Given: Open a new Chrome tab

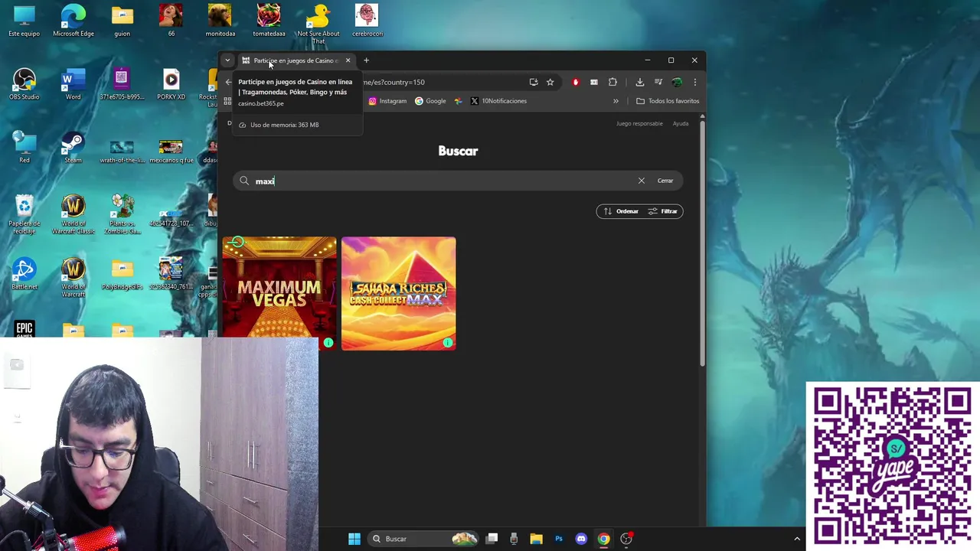Looking at the screenshot, I should pos(366,60).
